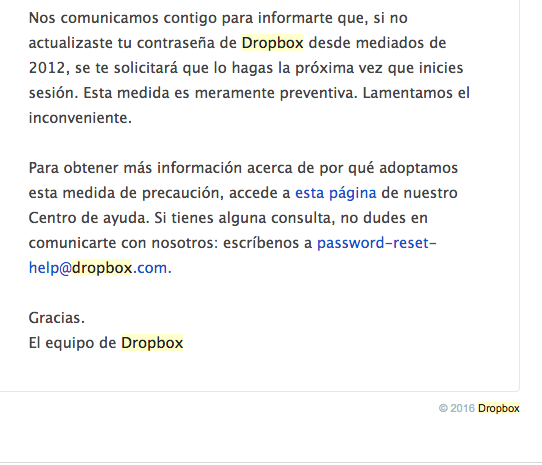Click the text 'Para obtener más información'
The height and width of the screenshot is (465, 542).
tap(135, 168)
